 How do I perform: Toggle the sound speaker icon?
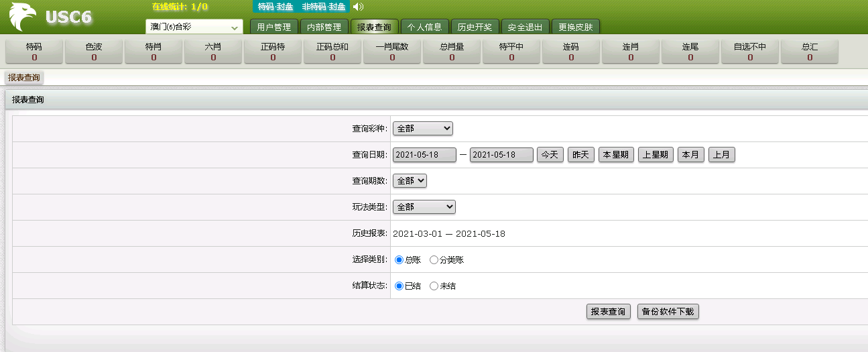[358, 7]
